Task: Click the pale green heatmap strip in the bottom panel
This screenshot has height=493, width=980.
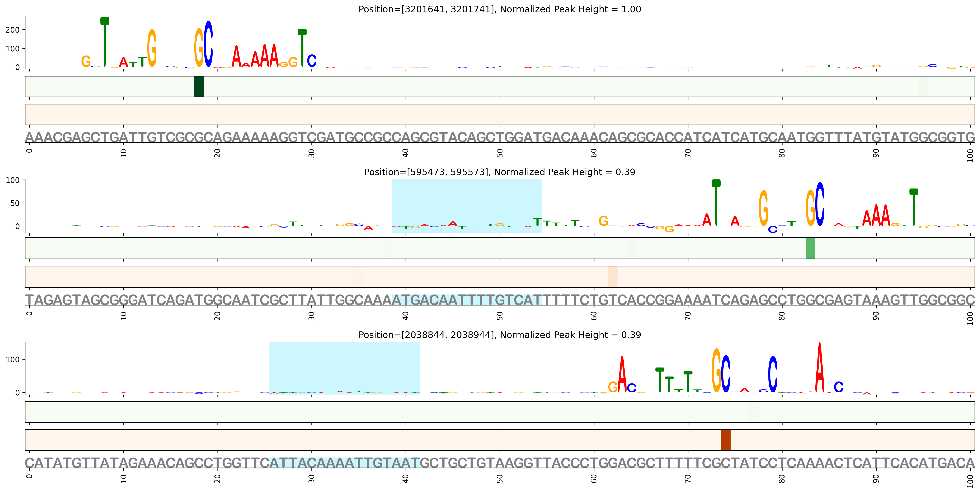Action: click(x=500, y=412)
